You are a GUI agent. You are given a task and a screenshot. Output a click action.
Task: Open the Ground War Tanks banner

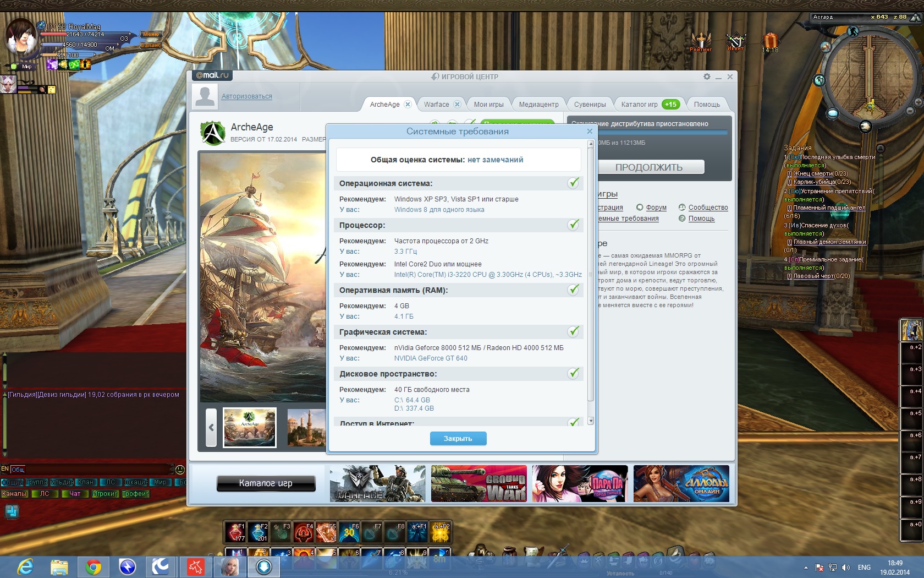[479, 483]
